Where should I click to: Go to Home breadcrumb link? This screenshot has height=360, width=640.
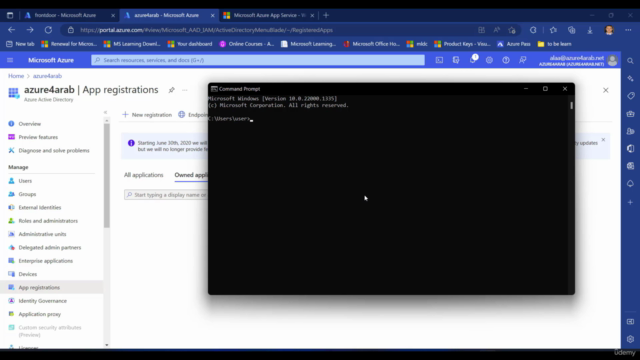pos(16,76)
